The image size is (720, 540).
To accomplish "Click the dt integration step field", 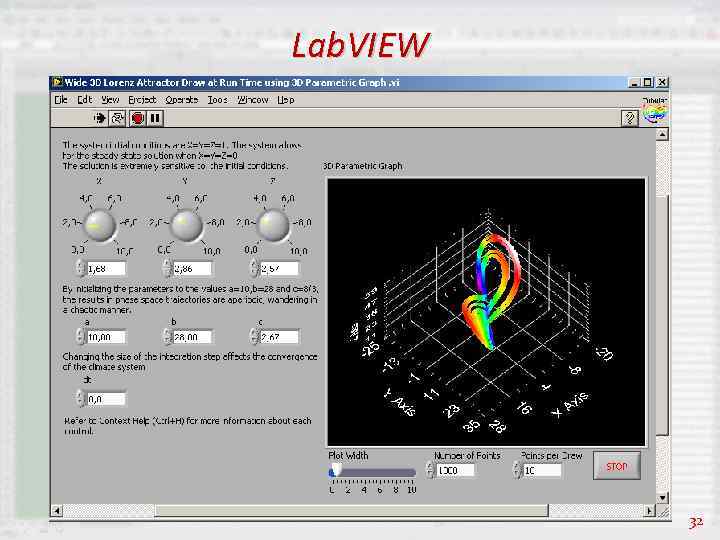I will coord(106,399).
